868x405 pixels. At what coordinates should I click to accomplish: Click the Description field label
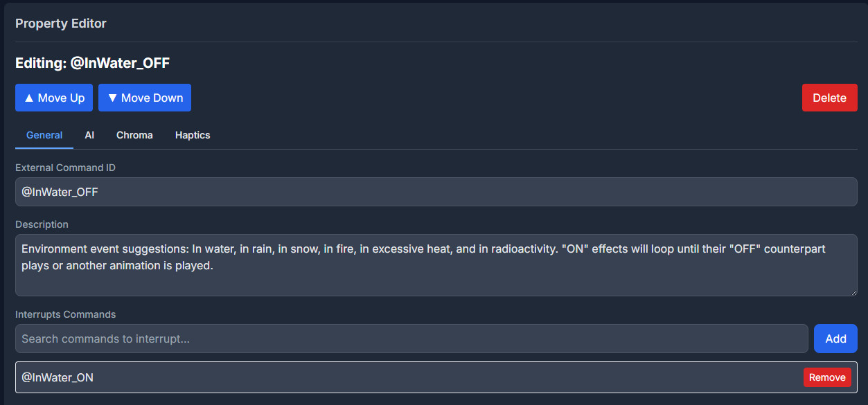coord(42,224)
